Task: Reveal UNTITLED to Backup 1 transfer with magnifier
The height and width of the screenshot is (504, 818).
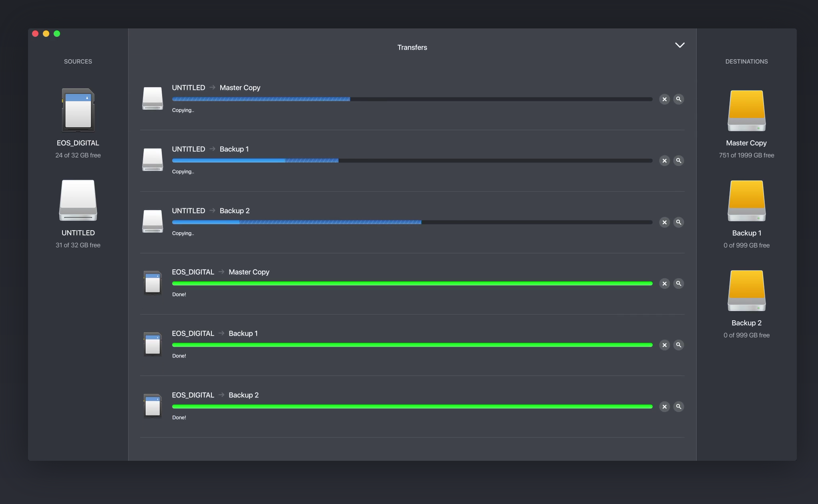Action: click(x=678, y=161)
